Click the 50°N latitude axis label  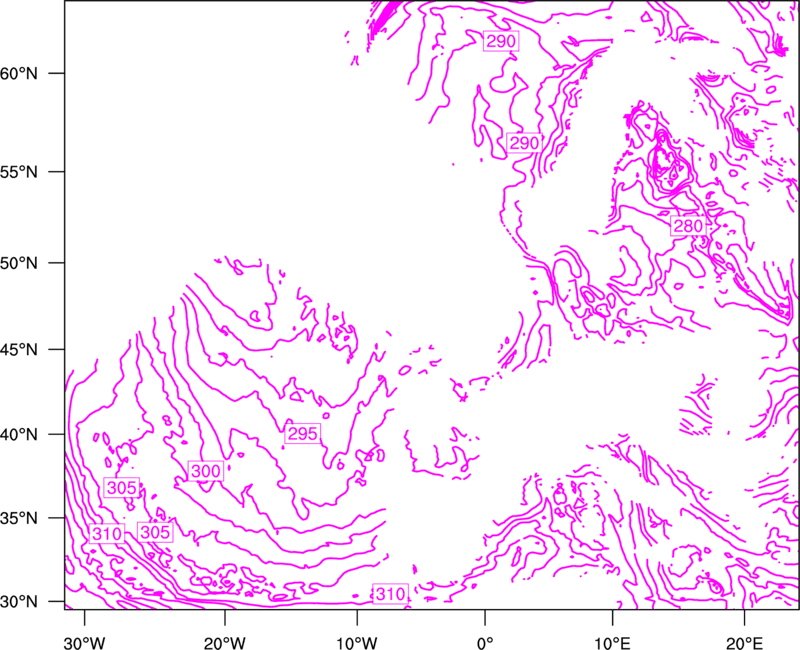tap(19, 263)
